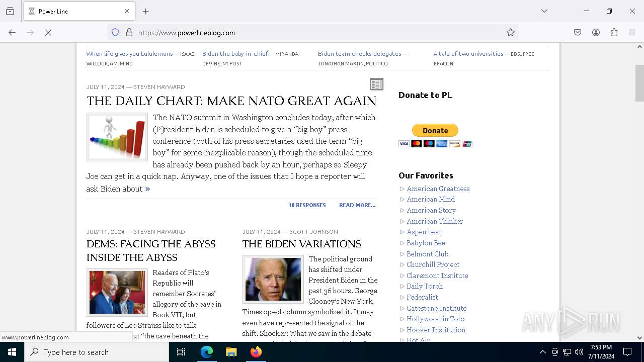The width and height of the screenshot is (644, 362).
Task: Open the list all tabs dropdown
Action: pos(544,11)
